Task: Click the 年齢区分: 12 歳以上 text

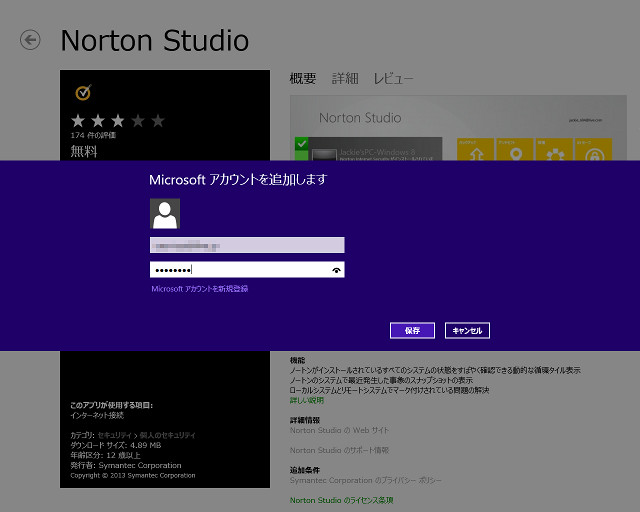Action: (105, 455)
